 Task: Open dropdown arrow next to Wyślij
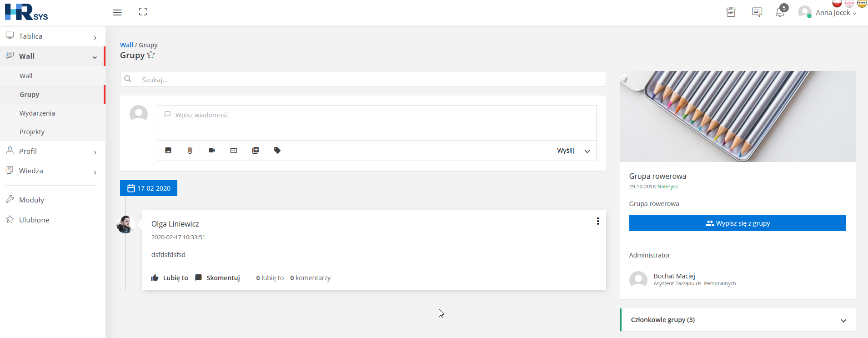(587, 151)
